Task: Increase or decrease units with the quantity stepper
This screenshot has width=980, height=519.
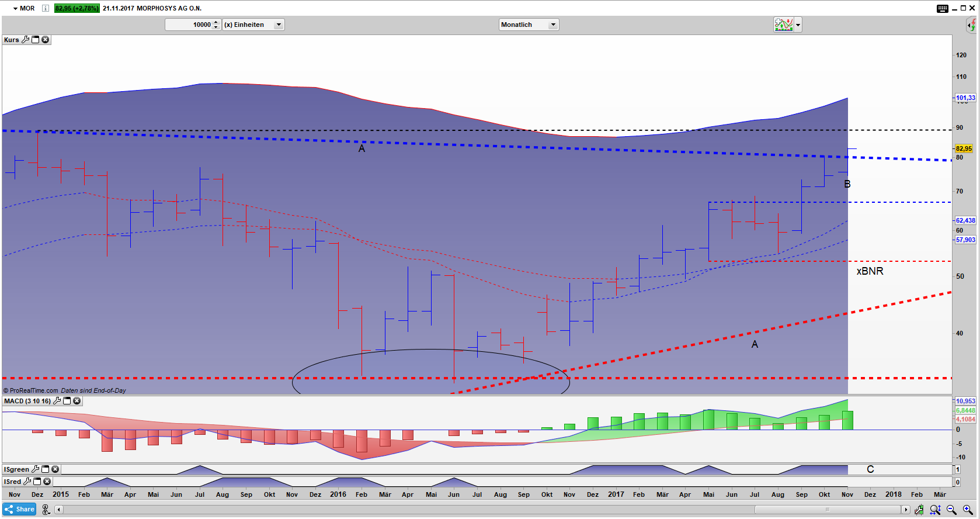Action: point(216,25)
